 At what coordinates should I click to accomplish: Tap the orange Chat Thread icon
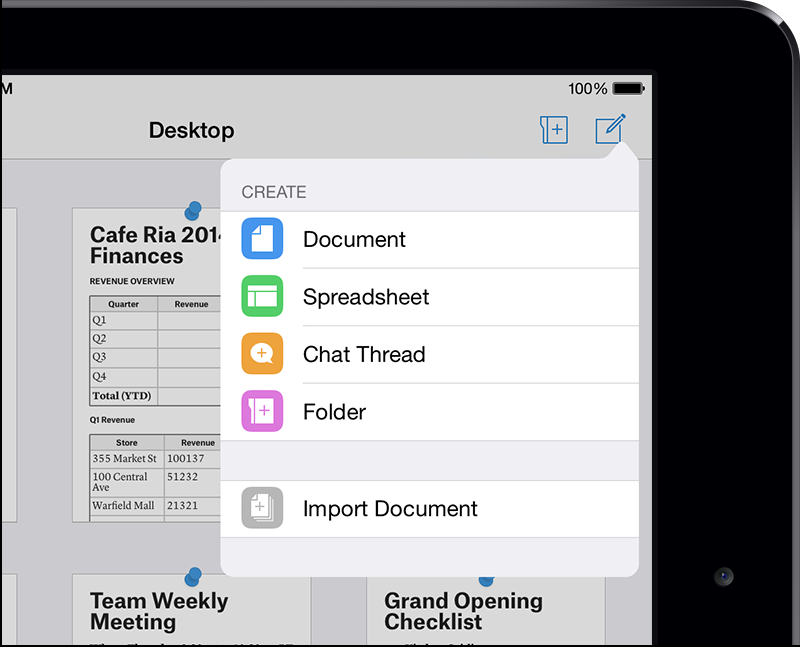tap(262, 354)
